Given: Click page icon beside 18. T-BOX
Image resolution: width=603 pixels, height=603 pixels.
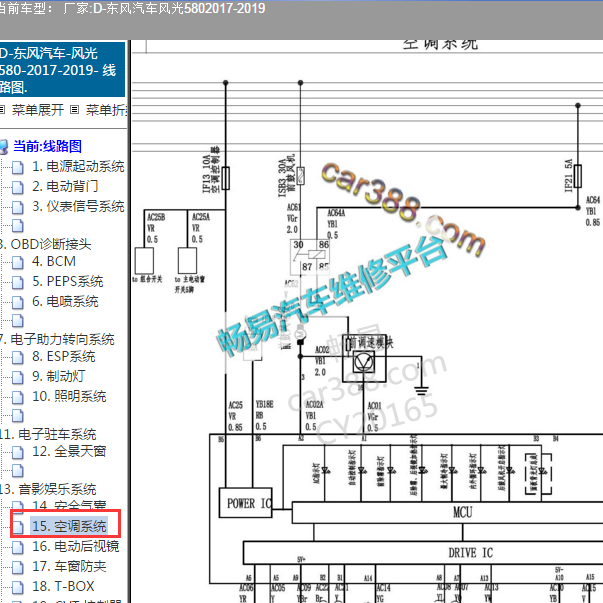Looking at the screenshot, I should click(17, 588).
